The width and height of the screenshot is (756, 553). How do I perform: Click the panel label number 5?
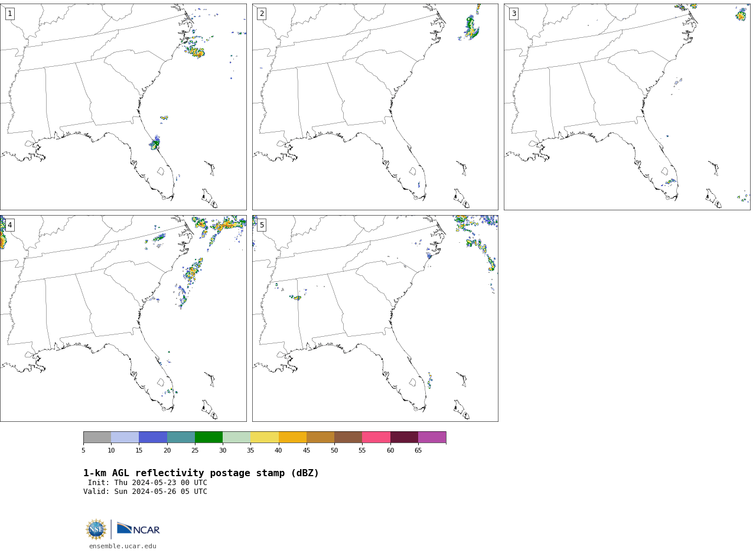[262, 225]
